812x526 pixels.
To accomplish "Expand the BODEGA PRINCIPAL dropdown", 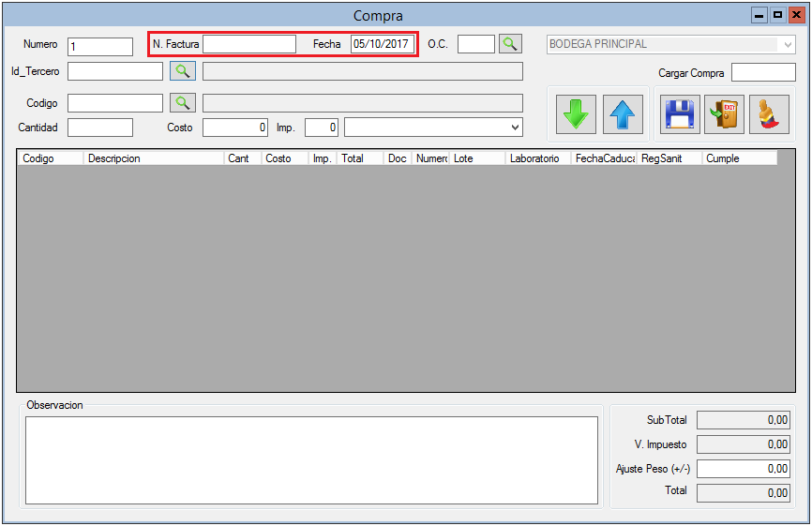I will tap(786, 44).
